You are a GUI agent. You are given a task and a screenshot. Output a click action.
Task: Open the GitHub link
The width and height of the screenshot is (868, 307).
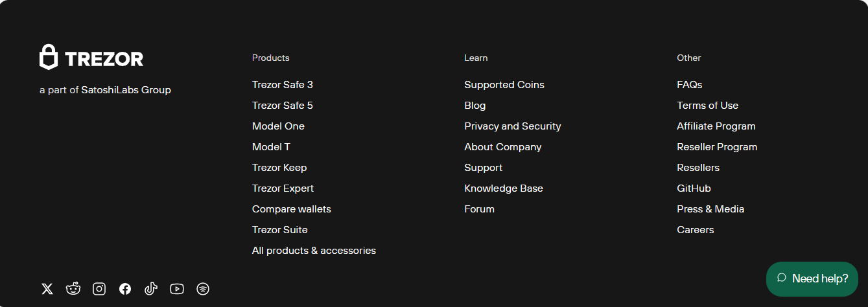pyautogui.click(x=694, y=188)
